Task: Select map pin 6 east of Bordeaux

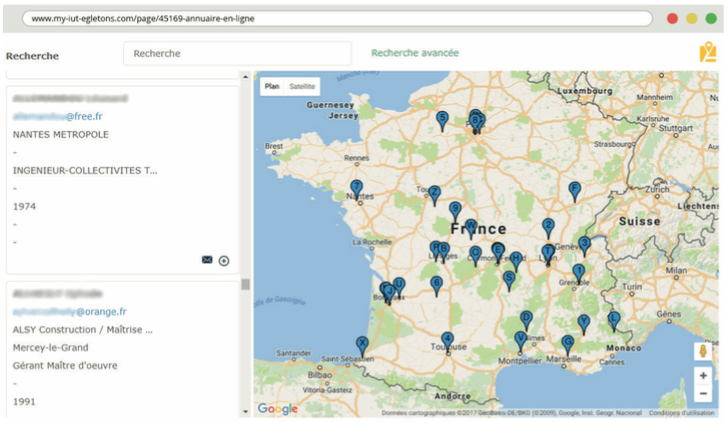Action: pos(436,285)
